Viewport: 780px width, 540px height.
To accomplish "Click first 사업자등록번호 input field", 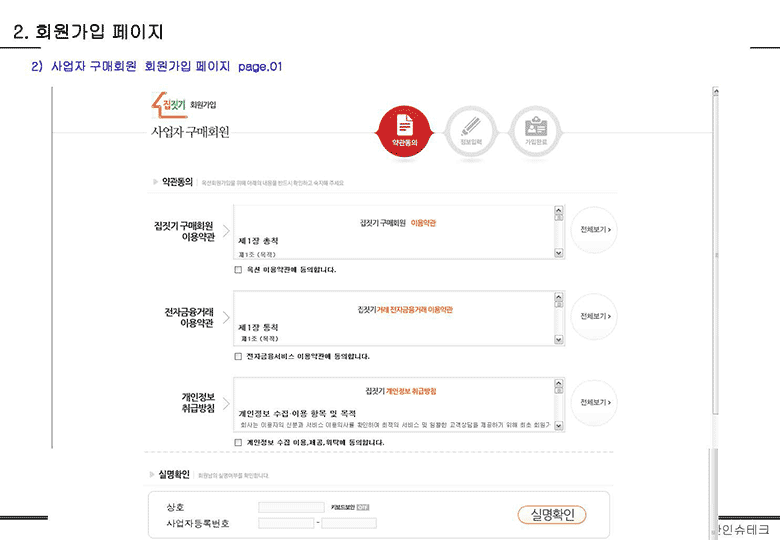I will click(x=285, y=523).
